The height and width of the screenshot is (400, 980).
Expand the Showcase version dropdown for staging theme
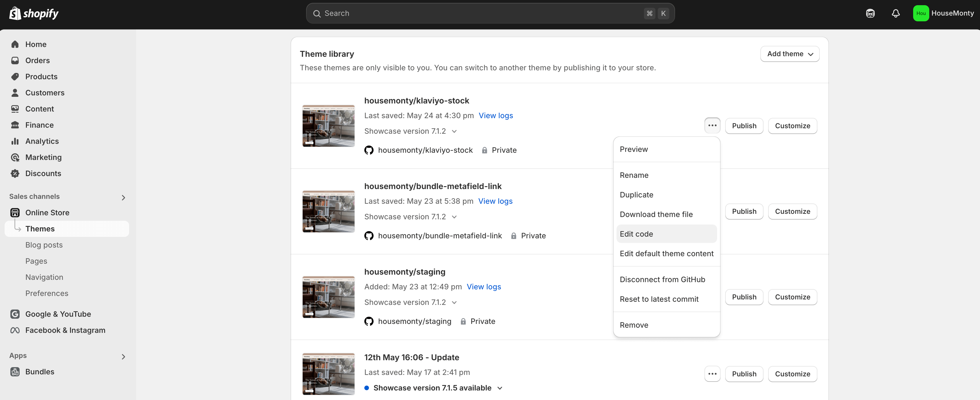[454, 303]
